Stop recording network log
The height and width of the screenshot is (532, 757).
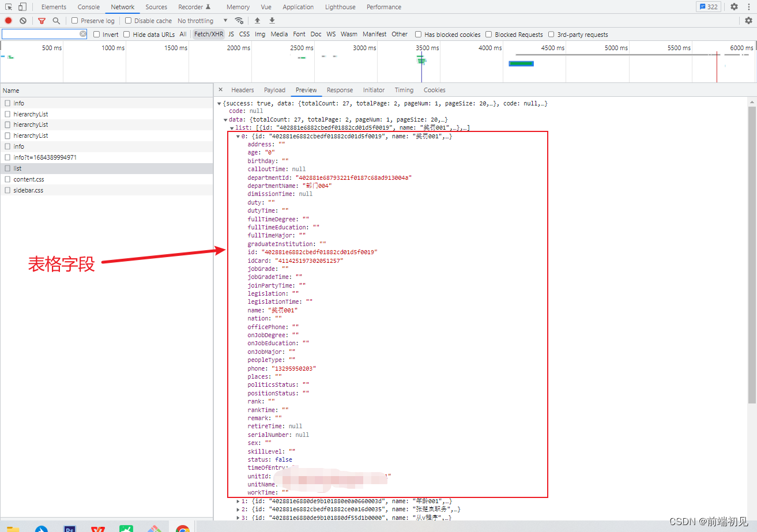pyautogui.click(x=9, y=20)
